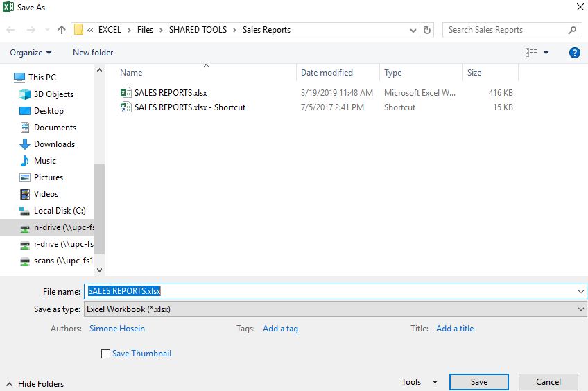Sort by Type column header
Screen dimensions: 588x391
[x=392, y=73]
